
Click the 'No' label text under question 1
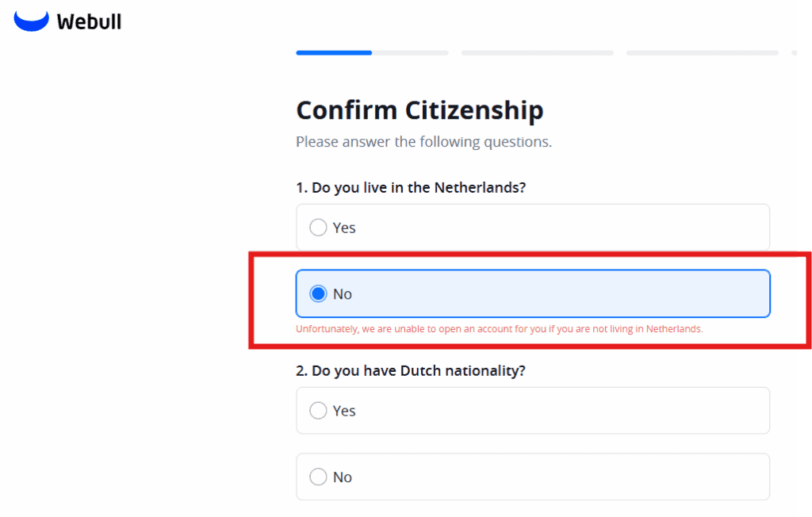coord(343,294)
